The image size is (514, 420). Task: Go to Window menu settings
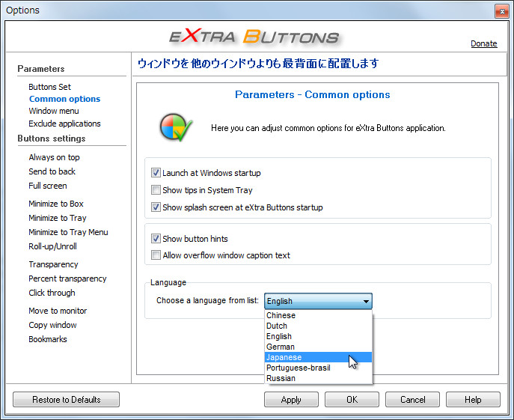point(54,111)
